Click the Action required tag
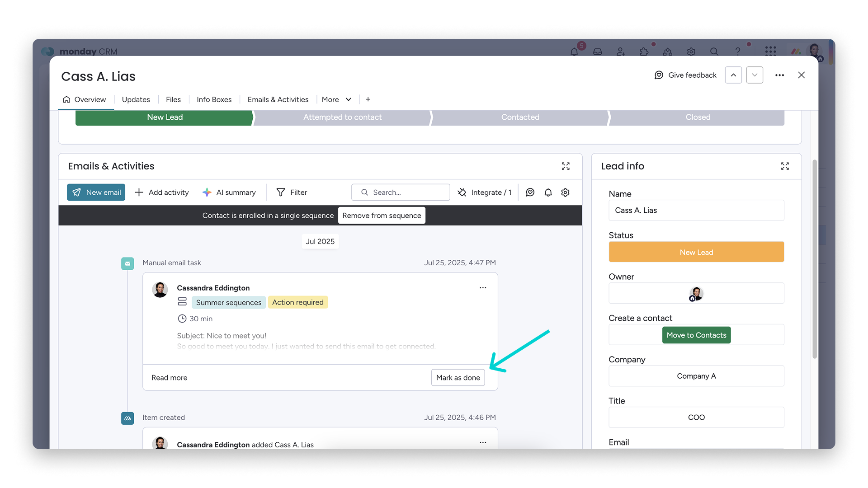Screen dimensions: 868x488 [297, 302]
